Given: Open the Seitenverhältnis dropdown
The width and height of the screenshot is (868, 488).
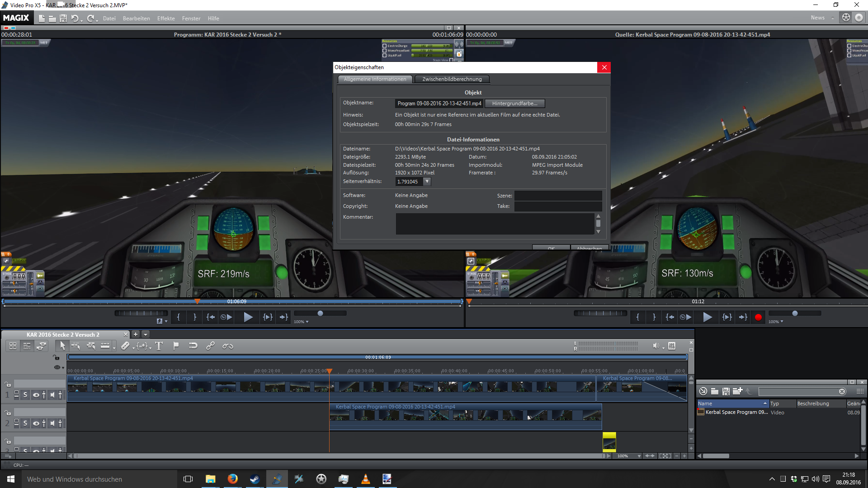Looking at the screenshot, I should pos(427,182).
